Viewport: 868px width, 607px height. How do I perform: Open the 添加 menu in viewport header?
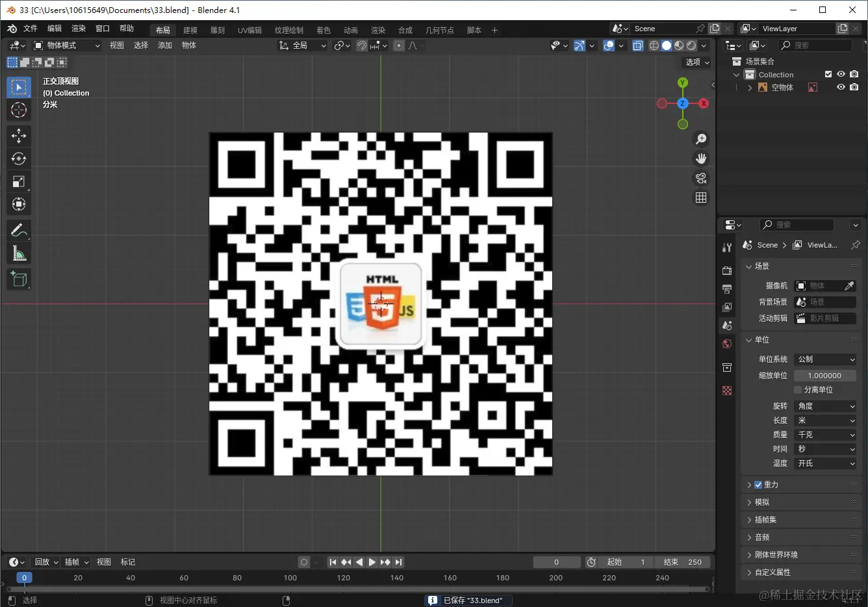point(165,45)
